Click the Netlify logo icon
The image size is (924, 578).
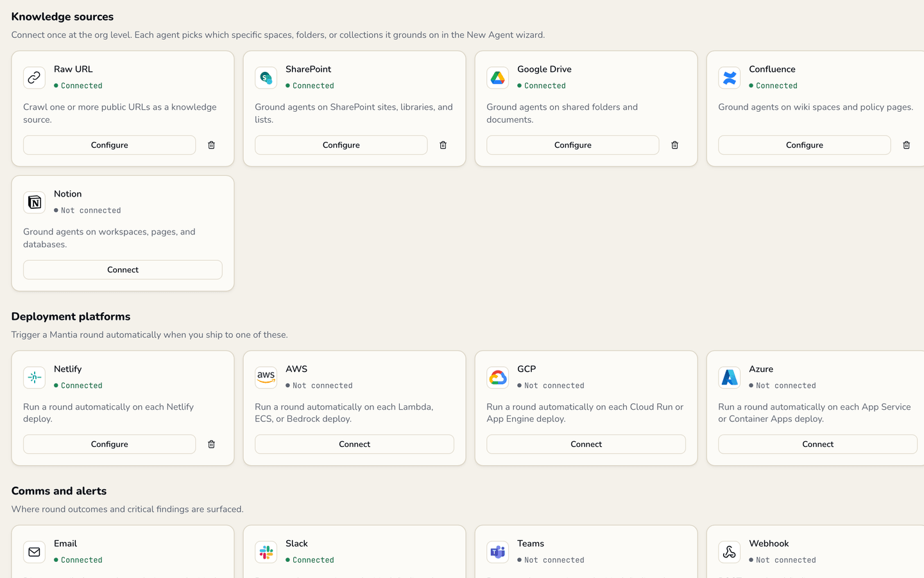click(x=34, y=378)
